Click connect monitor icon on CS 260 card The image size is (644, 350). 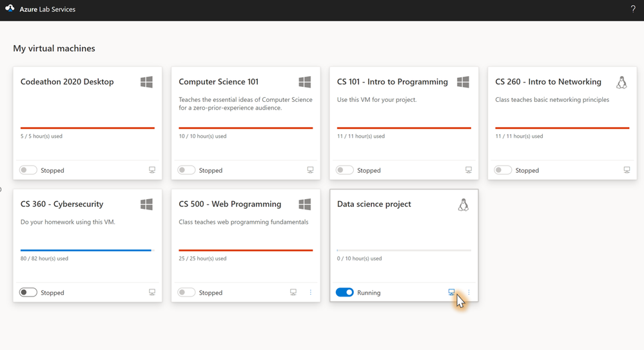pyautogui.click(x=627, y=170)
